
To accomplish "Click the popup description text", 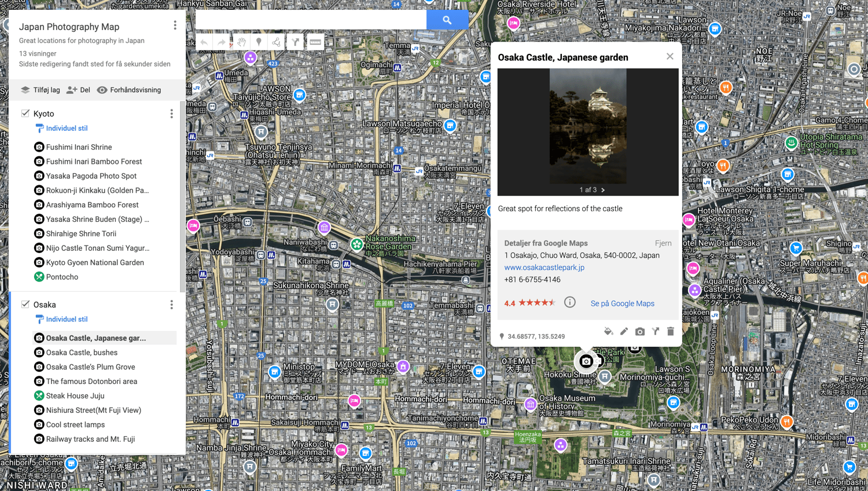I will [x=560, y=208].
